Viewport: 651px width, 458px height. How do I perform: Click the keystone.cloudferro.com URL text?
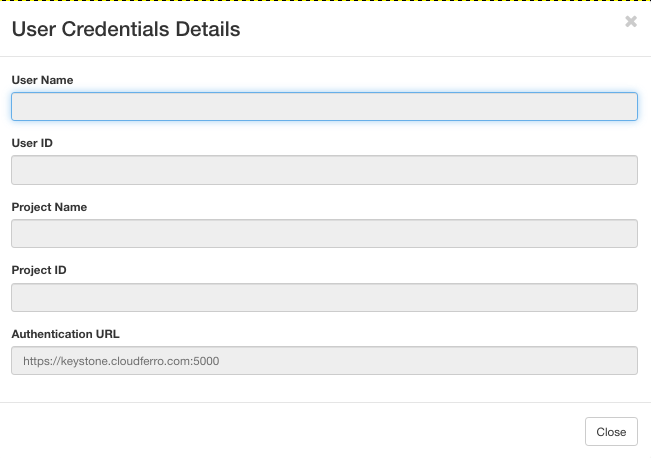click(121, 360)
